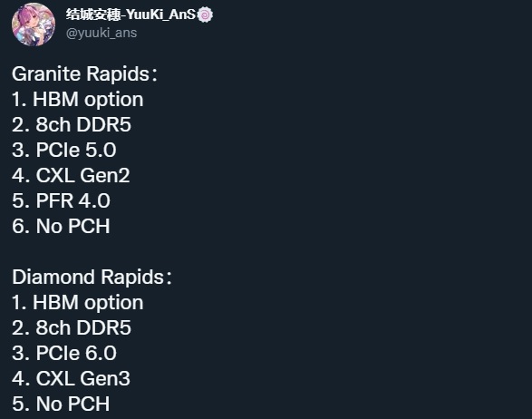Viewport: 532px width, 419px height.
Task: Click '5. No PCH' under Diamond Rapids
Action: click(61, 404)
